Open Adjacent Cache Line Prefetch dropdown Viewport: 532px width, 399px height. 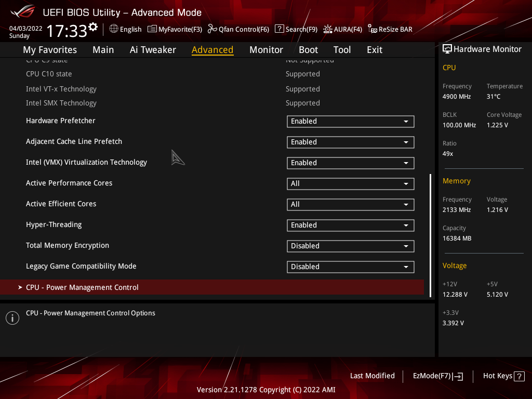351,142
